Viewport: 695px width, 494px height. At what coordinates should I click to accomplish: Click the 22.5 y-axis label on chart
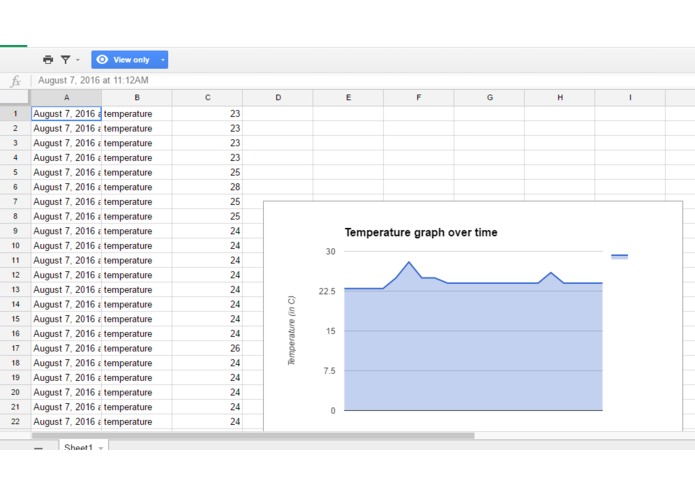(x=327, y=291)
